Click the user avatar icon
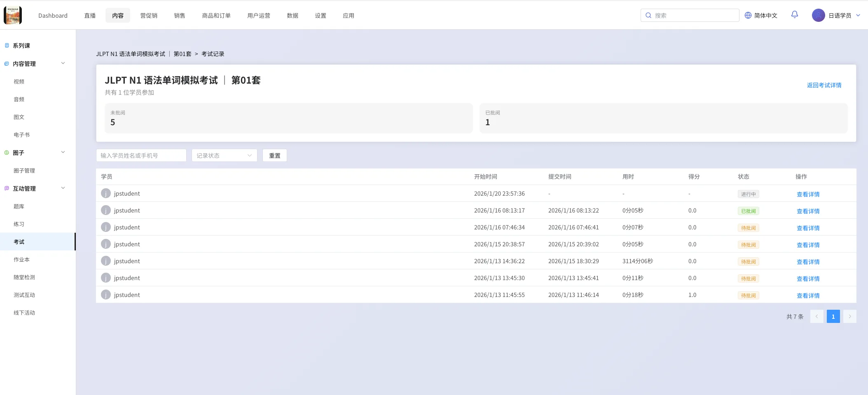Screen dimensions: 868x395 [818, 15]
